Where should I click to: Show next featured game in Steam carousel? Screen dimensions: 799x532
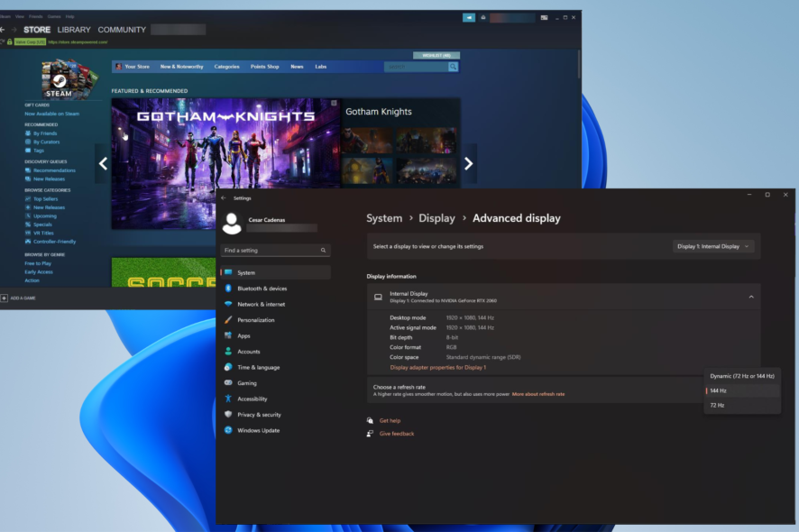click(469, 163)
